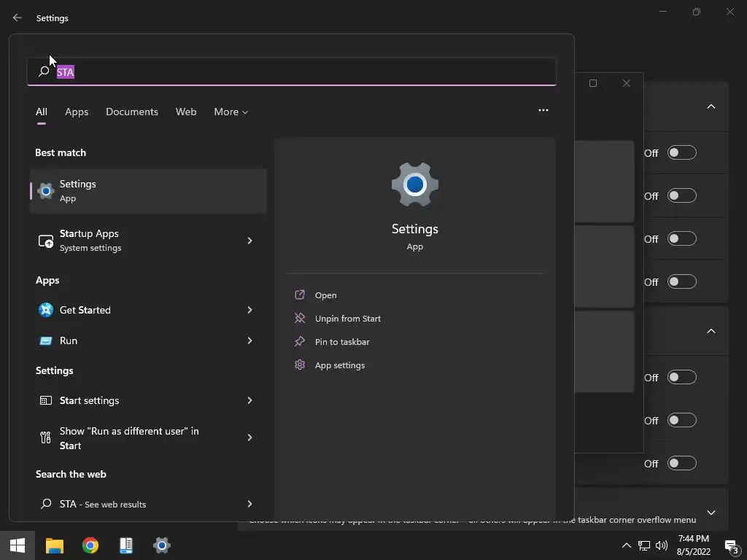Viewport: 747px width, 560px height.
Task: Click the Startup Apps icon
Action: (46, 241)
